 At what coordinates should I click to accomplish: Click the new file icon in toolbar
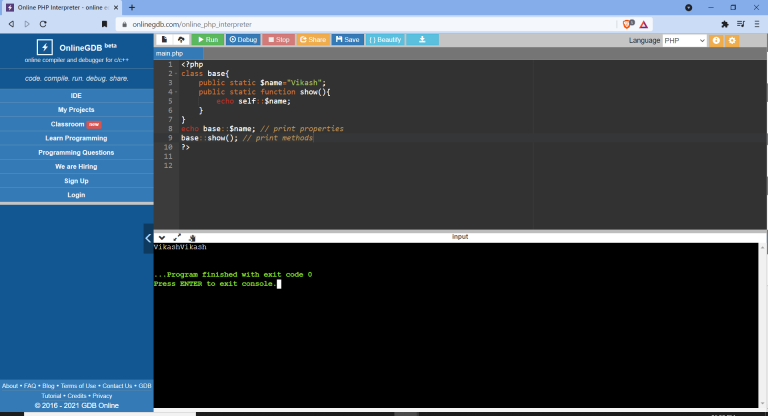coord(164,40)
